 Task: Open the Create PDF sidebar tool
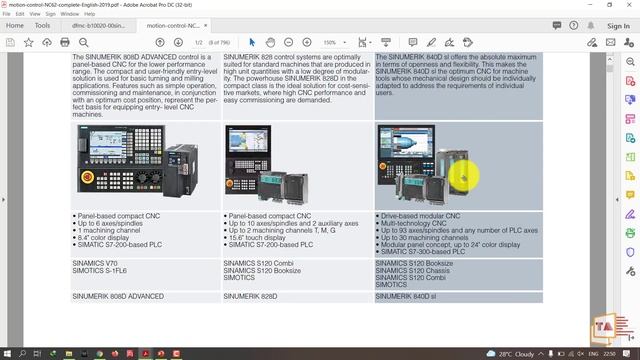coord(630,81)
